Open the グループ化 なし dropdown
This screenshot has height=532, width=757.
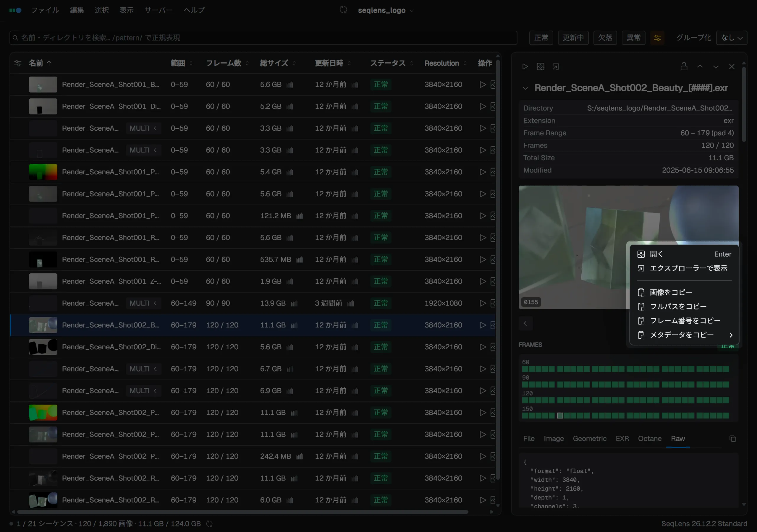pyautogui.click(x=732, y=38)
